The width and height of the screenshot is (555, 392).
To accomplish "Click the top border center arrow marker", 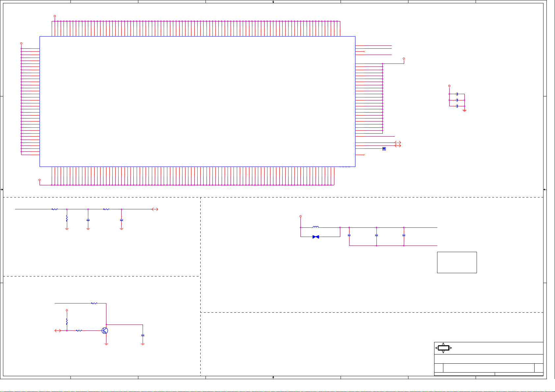I will click(x=273, y=2).
